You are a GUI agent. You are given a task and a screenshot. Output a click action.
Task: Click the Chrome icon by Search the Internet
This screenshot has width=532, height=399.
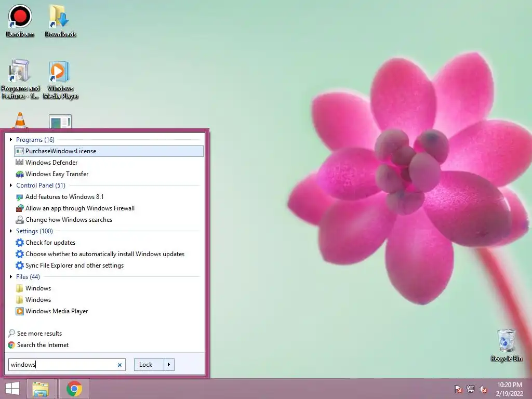click(x=11, y=345)
